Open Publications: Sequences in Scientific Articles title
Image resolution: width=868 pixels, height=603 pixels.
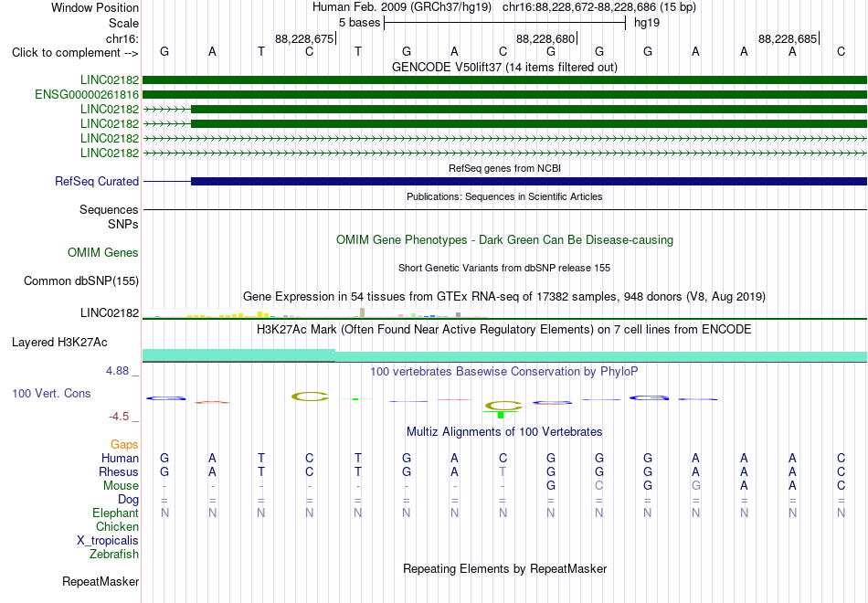[504, 196]
